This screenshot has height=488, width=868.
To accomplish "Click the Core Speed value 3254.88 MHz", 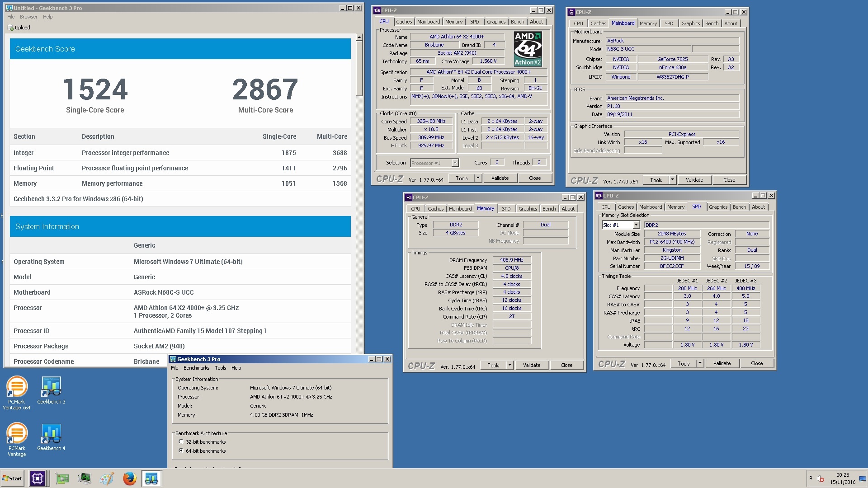I will point(431,121).
